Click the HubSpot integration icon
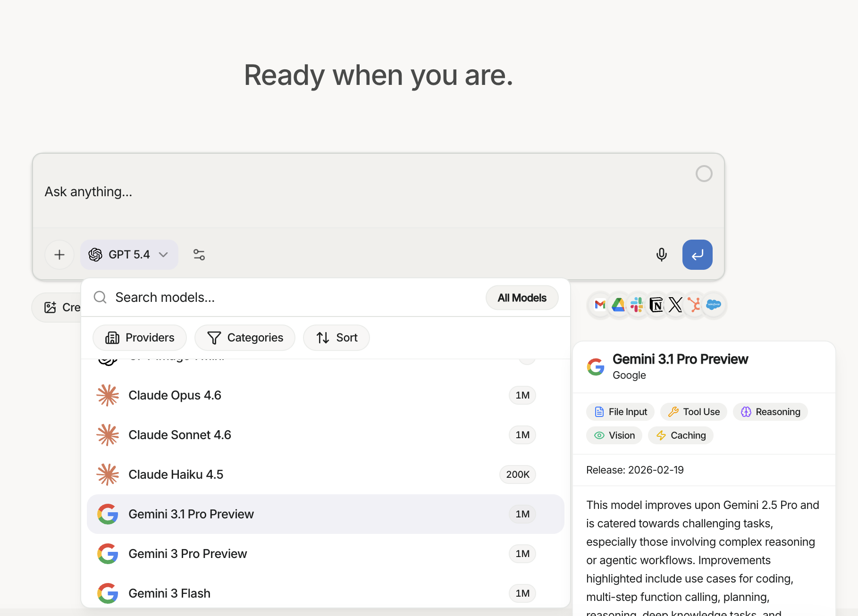858x616 pixels. point(694,305)
